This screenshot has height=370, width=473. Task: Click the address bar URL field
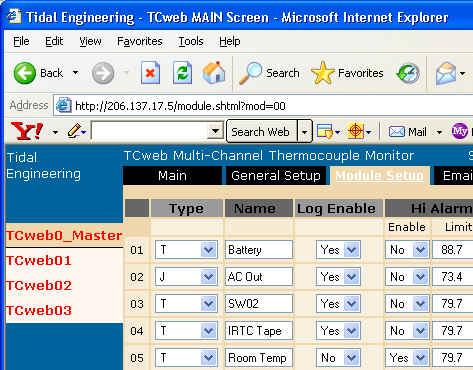point(263,106)
